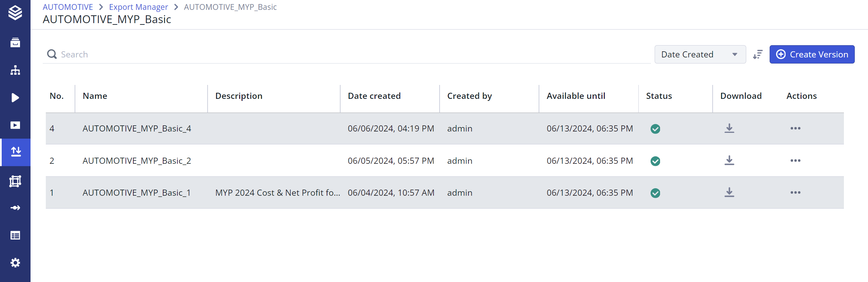Download the AUTOMOTIVE_MYP_Basic_2 version

pyautogui.click(x=729, y=161)
